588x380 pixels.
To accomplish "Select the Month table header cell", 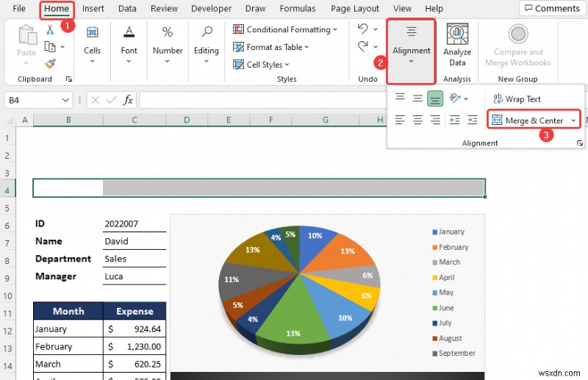I will tap(68, 311).
